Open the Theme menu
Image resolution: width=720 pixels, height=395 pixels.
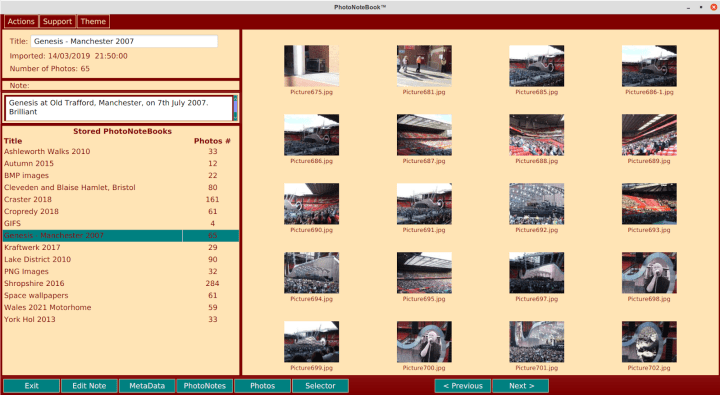point(93,22)
